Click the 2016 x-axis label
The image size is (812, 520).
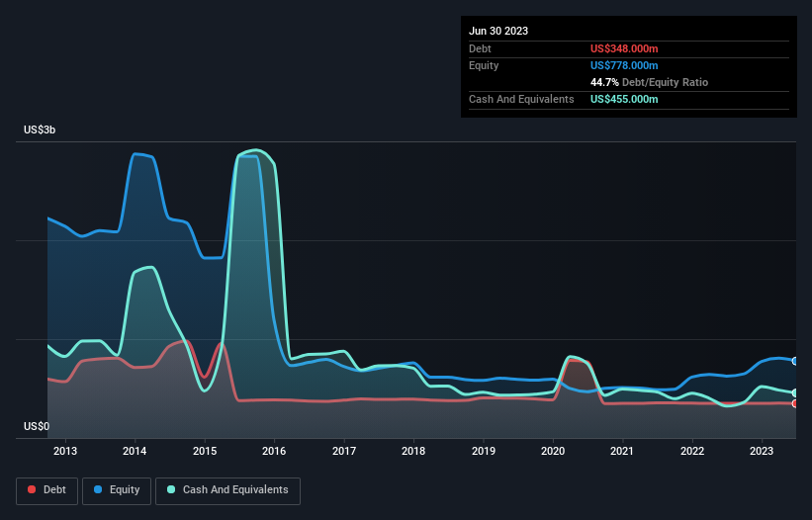(274, 451)
